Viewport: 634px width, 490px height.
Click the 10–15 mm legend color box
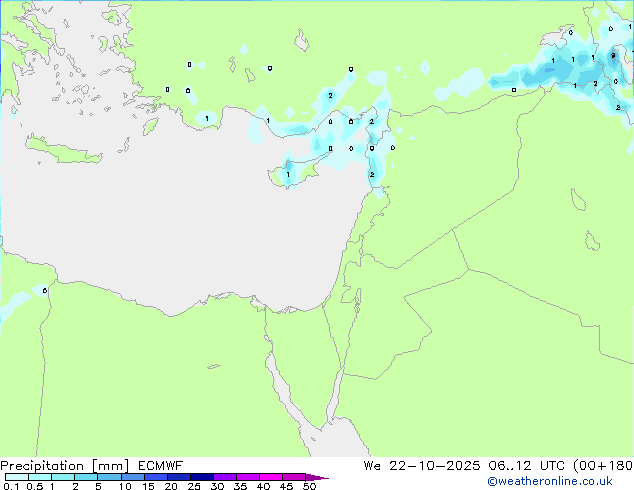click(133, 477)
